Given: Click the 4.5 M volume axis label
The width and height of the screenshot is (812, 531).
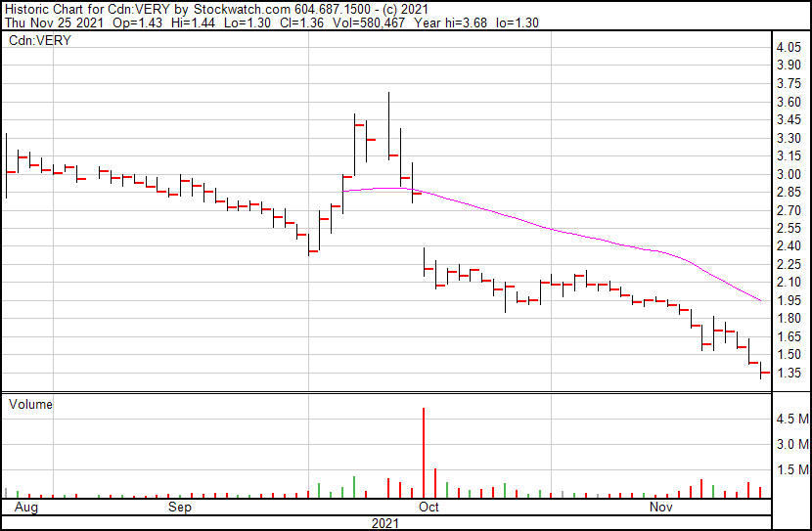Looking at the screenshot, I should (792, 419).
